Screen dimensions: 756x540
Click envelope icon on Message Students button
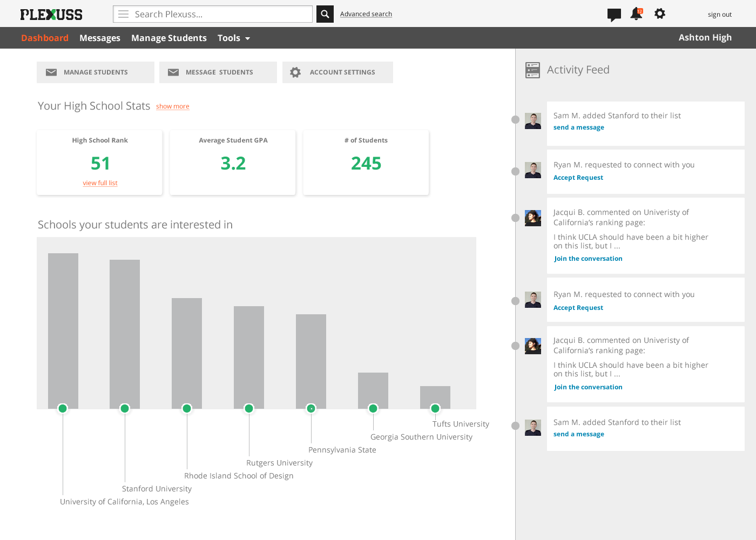click(x=173, y=72)
